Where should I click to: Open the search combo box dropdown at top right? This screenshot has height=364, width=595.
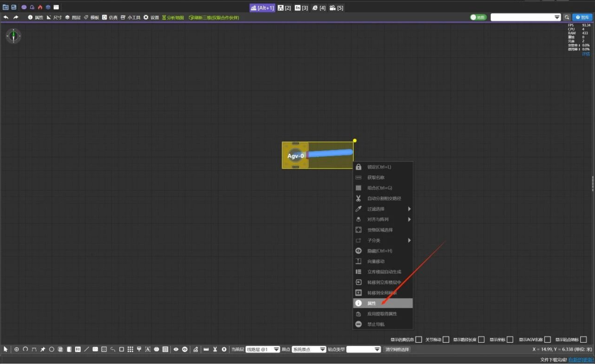[557, 17]
